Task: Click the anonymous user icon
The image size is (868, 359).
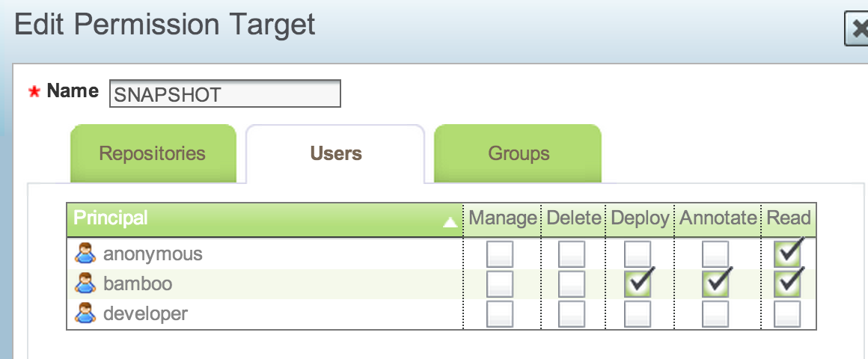Action: click(x=86, y=254)
